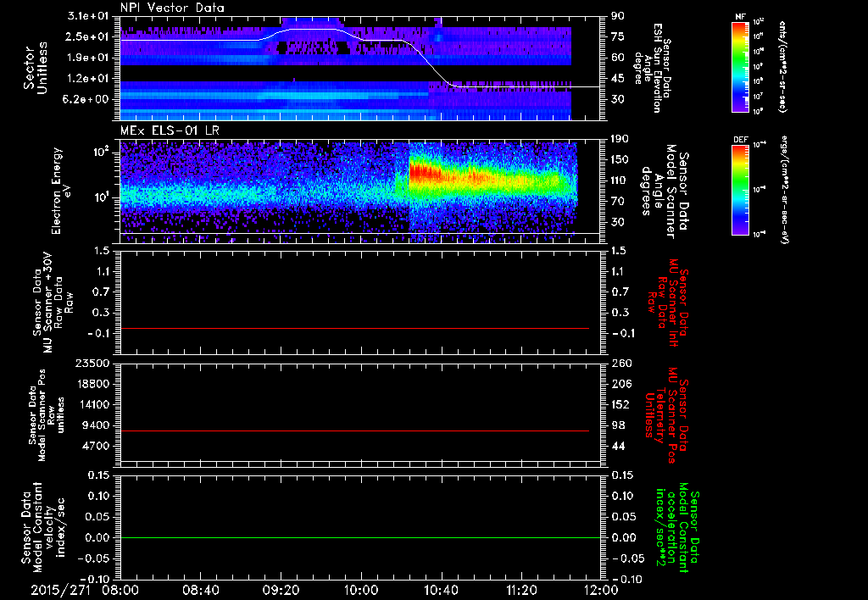The image size is (868, 600).
Task: Click the 23500 scanner position tick label
Action: point(93,364)
